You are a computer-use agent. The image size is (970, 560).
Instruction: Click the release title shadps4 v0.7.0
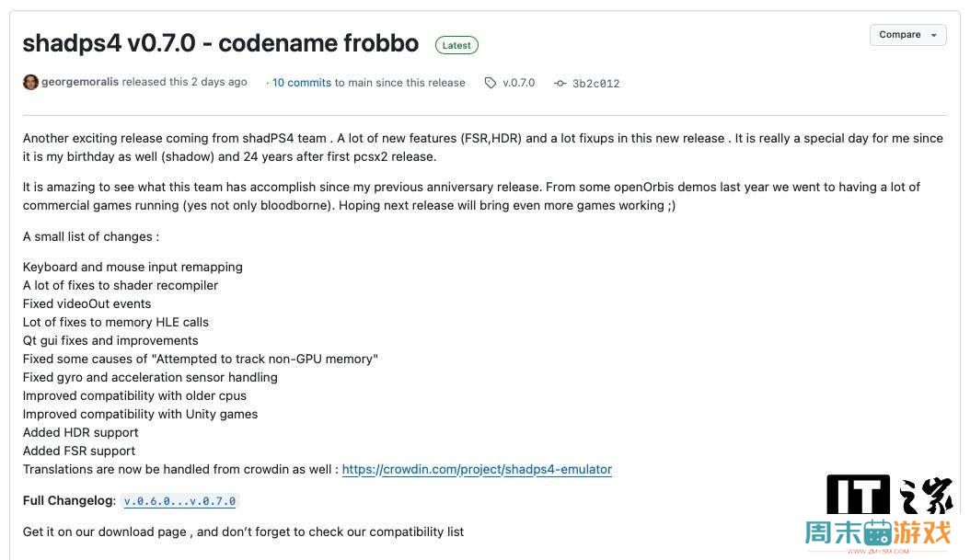[221, 43]
